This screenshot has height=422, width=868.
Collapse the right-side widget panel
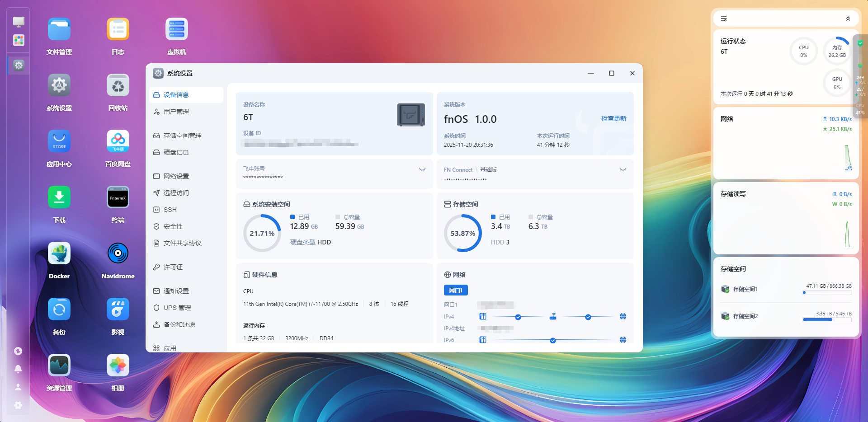point(848,19)
